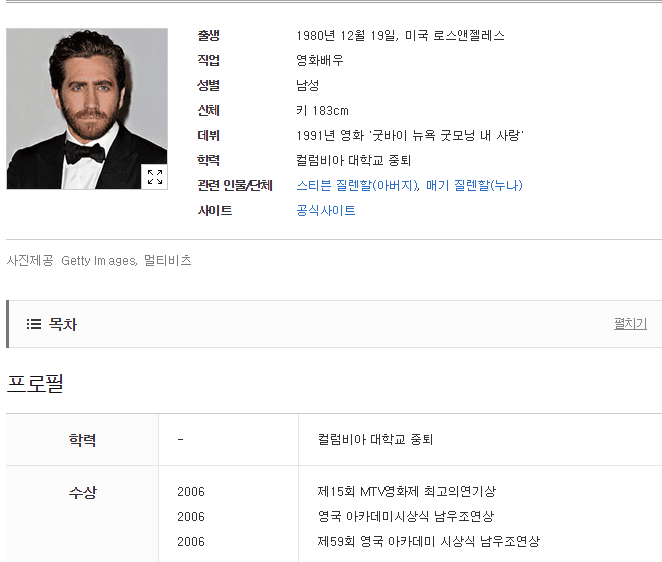662x562 pixels.
Task: Click the 사이트 field label
Action: click(215, 210)
